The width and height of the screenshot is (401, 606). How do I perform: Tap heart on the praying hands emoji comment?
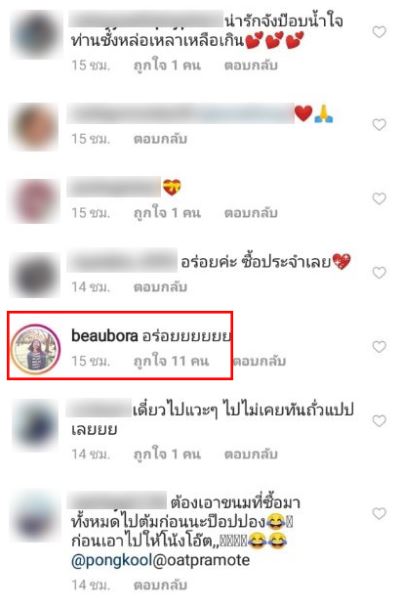[379, 125]
